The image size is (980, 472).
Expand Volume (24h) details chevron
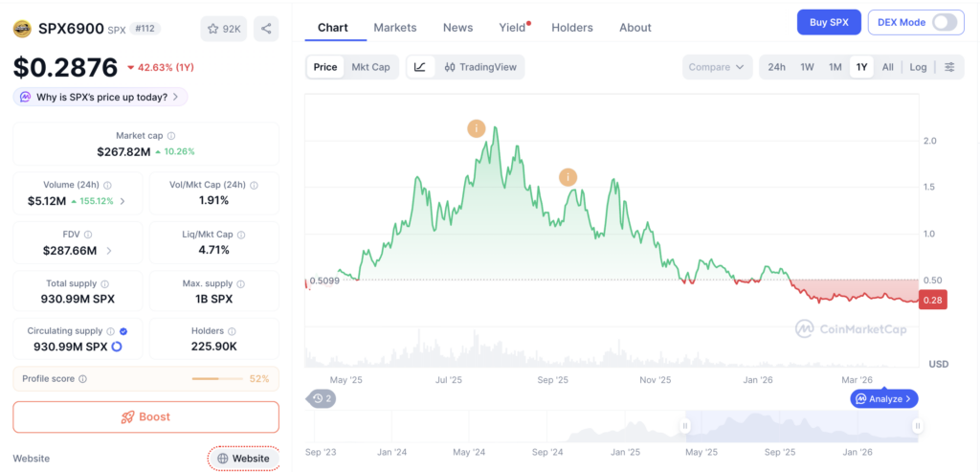pos(122,201)
